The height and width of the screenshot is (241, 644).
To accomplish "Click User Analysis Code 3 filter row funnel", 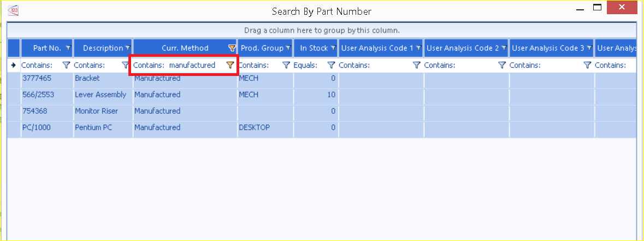I will [x=587, y=65].
